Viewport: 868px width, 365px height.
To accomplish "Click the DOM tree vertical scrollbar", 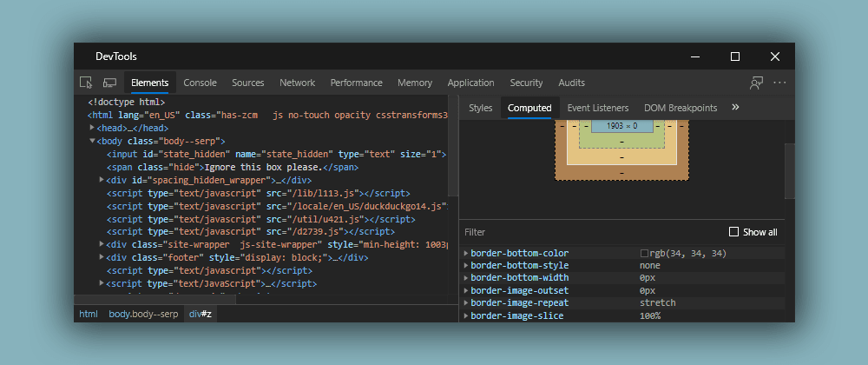I will [453, 146].
